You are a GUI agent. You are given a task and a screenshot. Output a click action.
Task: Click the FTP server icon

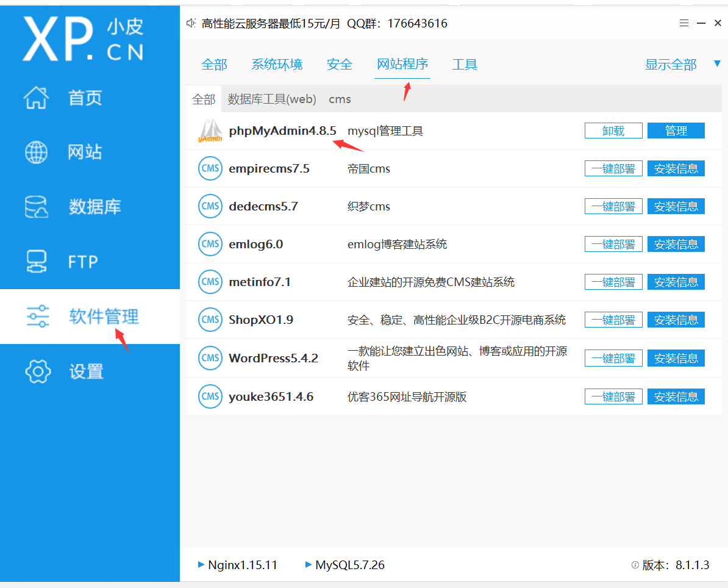(36, 262)
